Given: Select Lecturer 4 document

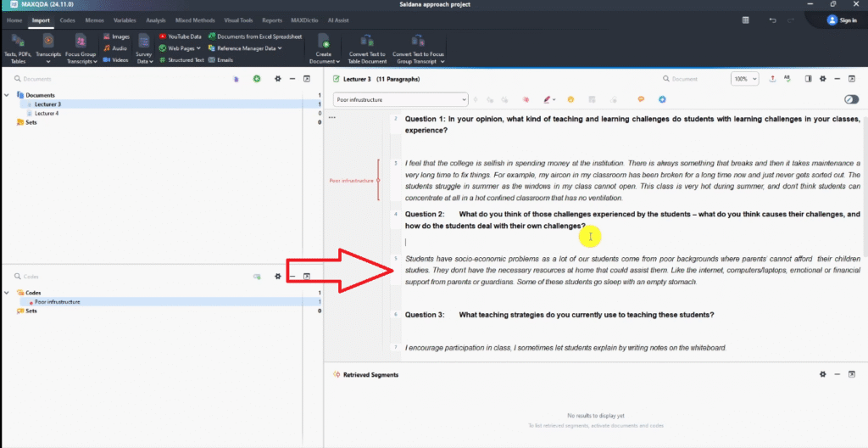Looking at the screenshot, I should tap(47, 113).
